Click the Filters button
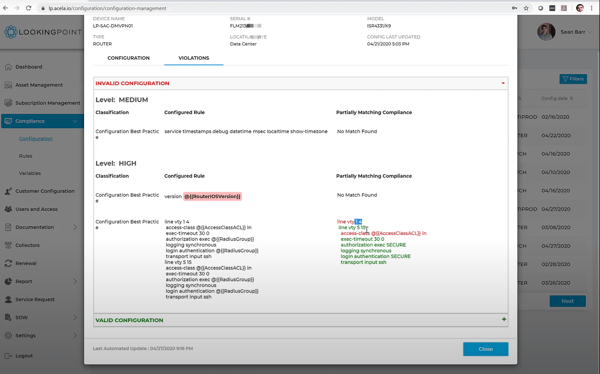This screenshot has width=600, height=374. pyautogui.click(x=573, y=79)
